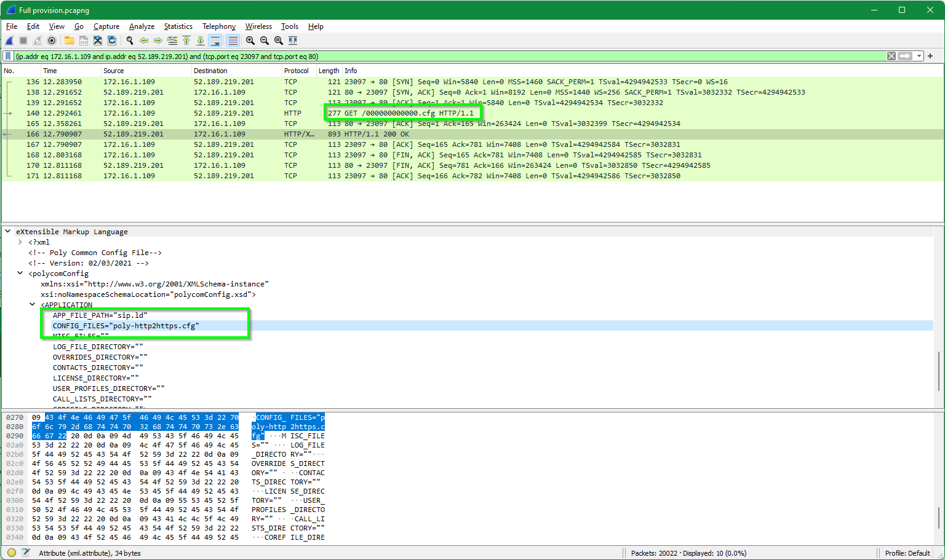Reload this capture file
Image resolution: width=945 pixels, height=560 pixels.
click(x=112, y=41)
